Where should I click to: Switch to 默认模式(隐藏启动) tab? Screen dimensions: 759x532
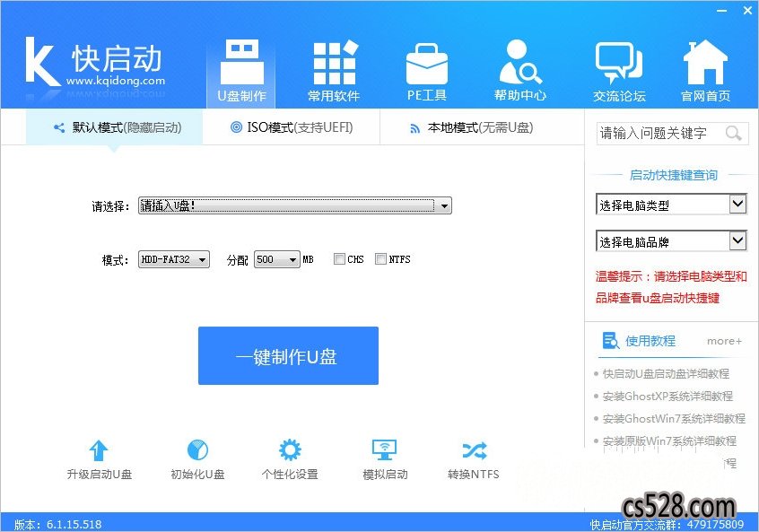(x=114, y=127)
